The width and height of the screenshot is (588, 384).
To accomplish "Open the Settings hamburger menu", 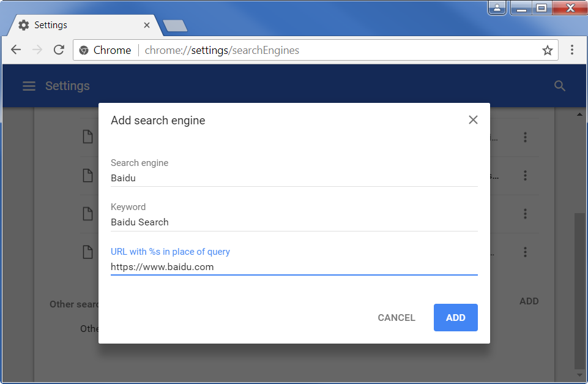I will [29, 86].
